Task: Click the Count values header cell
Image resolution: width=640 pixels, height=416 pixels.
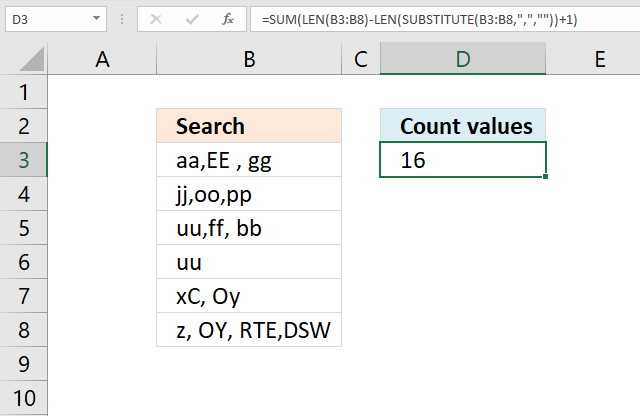Action: 463,126
